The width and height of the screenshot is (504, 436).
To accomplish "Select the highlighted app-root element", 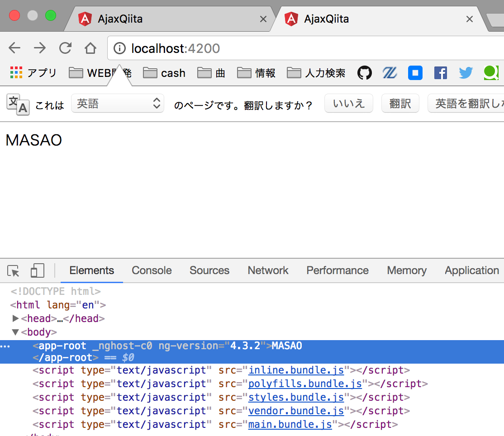I will tap(252, 352).
